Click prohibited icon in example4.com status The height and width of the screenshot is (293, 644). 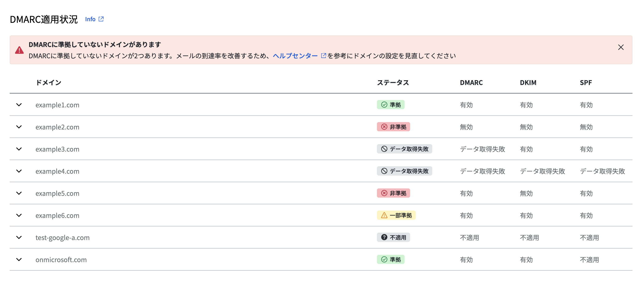click(384, 171)
